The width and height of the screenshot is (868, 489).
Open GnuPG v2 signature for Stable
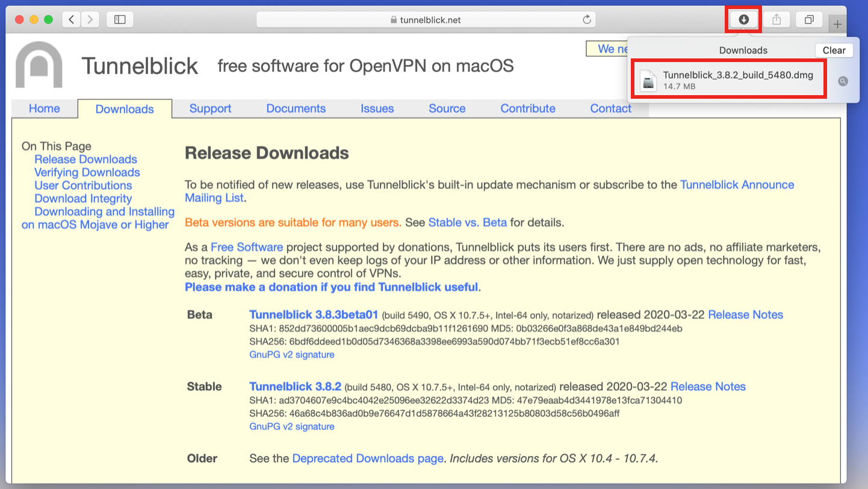tap(292, 426)
